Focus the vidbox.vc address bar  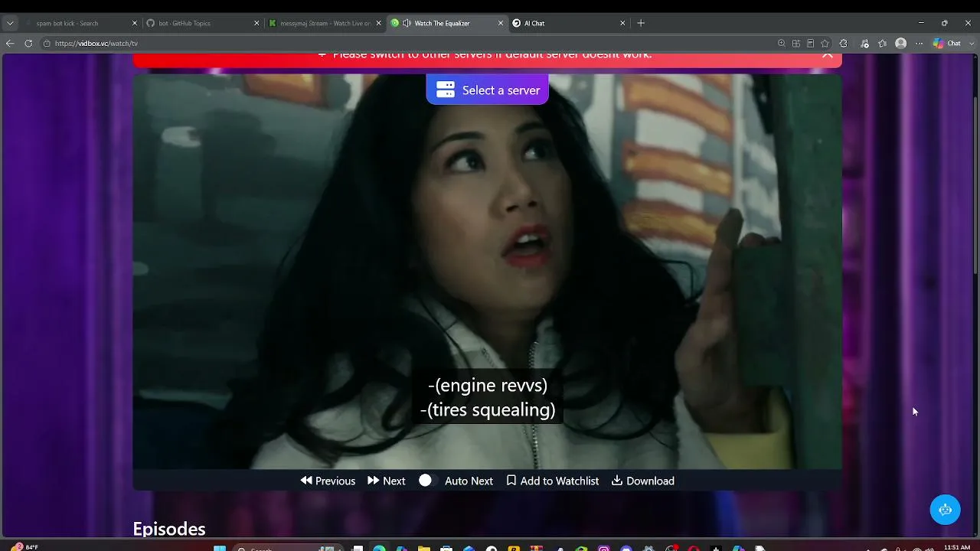tap(413, 44)
